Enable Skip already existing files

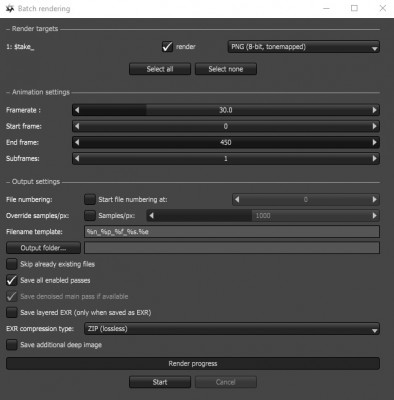[x=12, y=264]
